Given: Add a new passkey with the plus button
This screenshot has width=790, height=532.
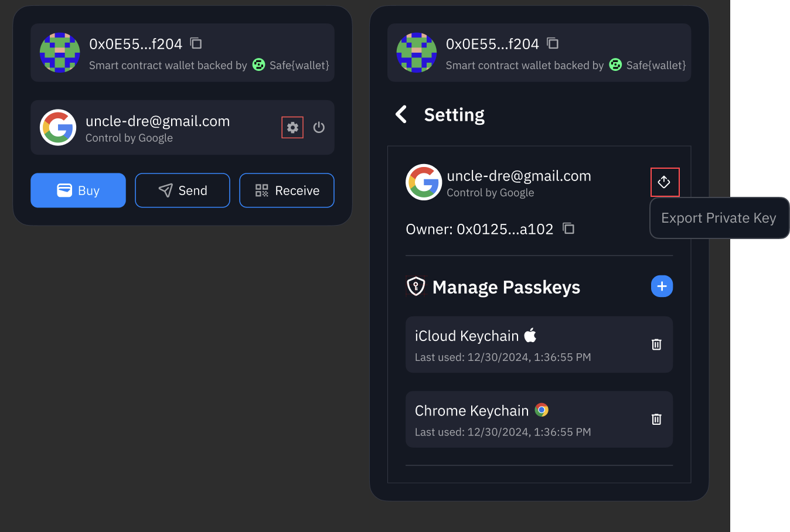Looking at the screenshot, I should pos(662,287).
